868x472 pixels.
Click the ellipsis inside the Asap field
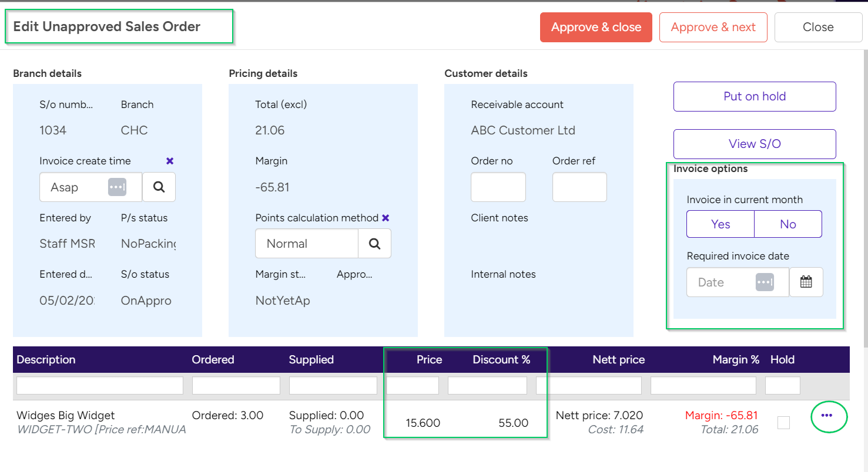coord(117,187)
